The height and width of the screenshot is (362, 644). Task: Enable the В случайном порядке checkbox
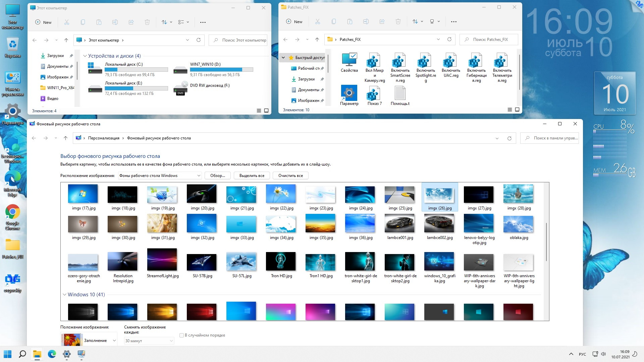click(181, 335)
